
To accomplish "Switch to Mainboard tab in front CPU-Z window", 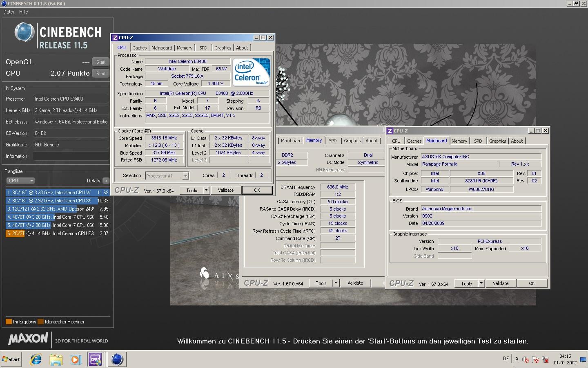I will pyautogui.click(x=162, y=48).
